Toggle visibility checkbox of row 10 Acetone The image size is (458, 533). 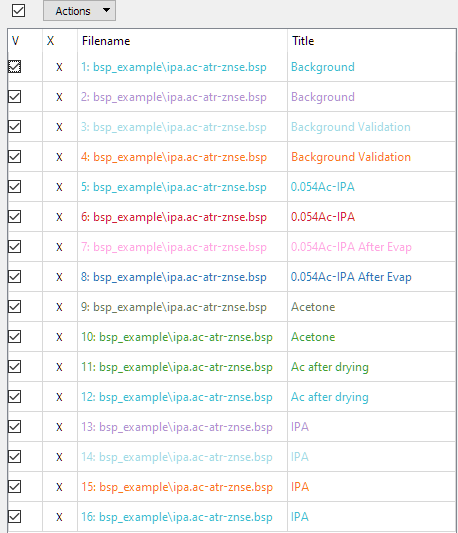tap(15, 337)
